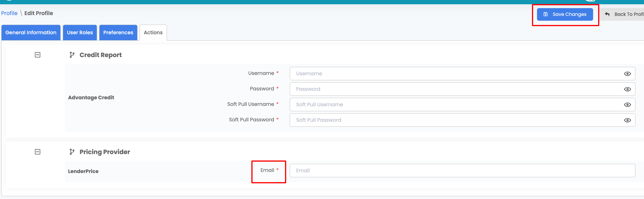Click the LenderPrice Email input field
The image size is (644, 199).
pos(450,170)
